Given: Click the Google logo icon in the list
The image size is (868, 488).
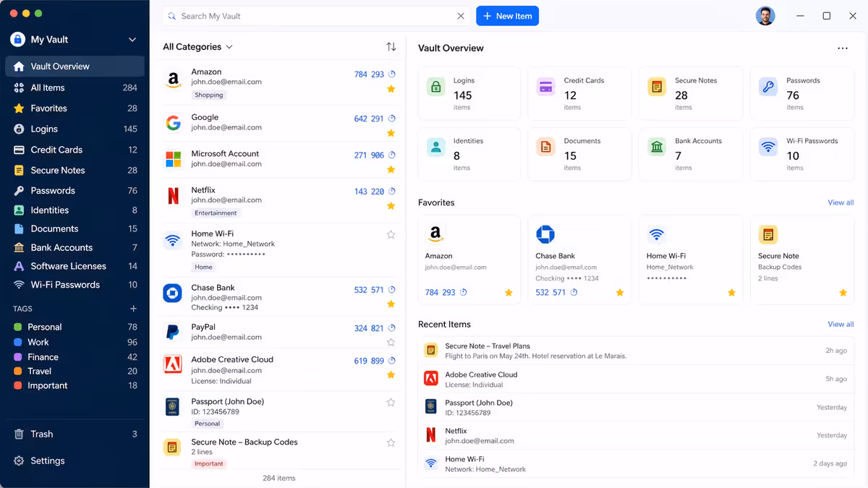Looking at the screenshot, I should point(173,123).
